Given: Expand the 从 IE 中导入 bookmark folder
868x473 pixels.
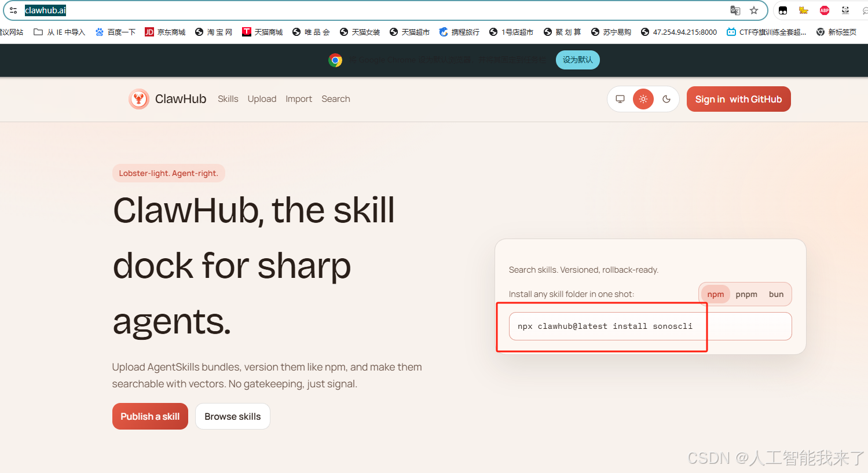Looking at the screenshot, I should click(59, 32).
